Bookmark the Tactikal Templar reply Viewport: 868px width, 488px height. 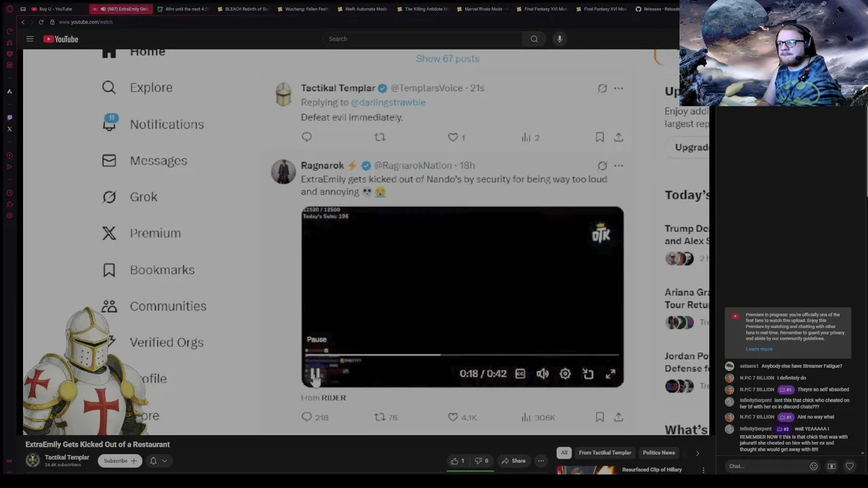click(x=599, y=137)
